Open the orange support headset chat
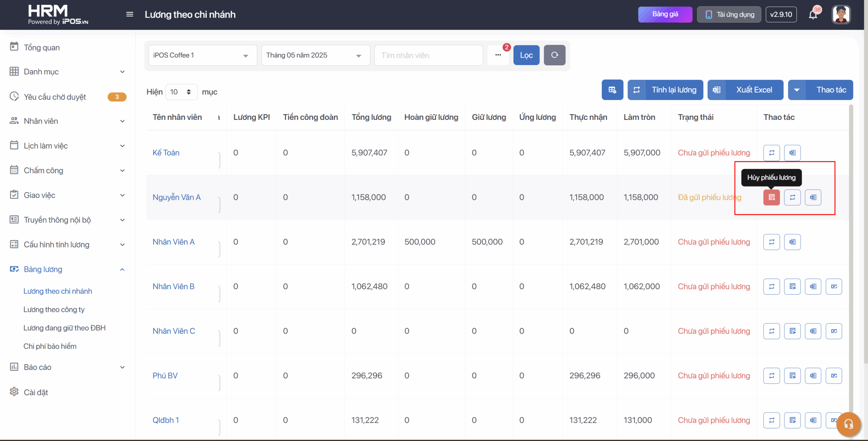 click(848, 424)
